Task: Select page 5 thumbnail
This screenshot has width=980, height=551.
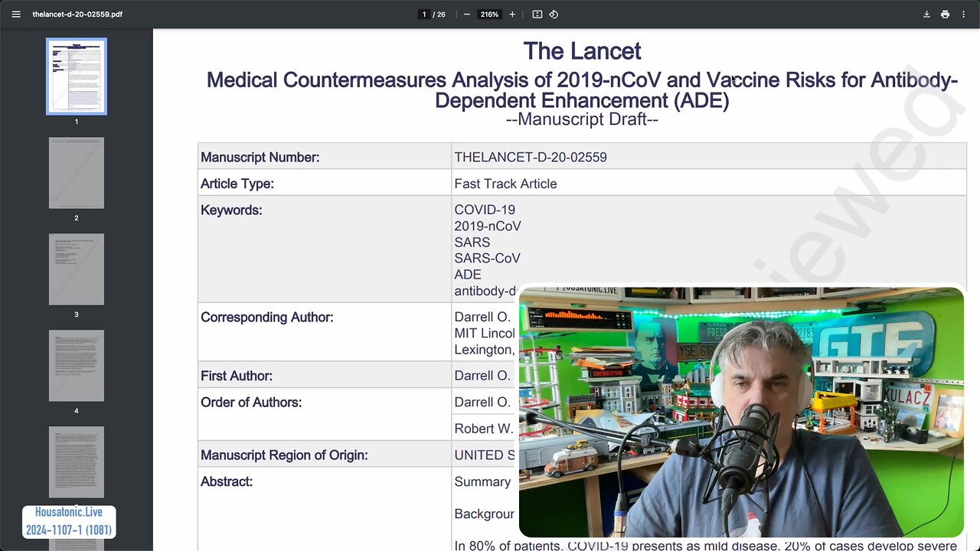Action: coord(77,462)
